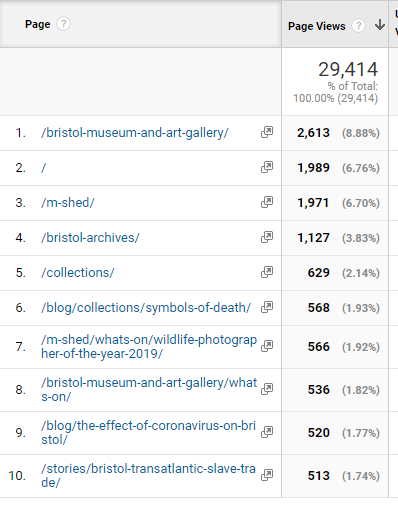
Task: Open external link icon for /bristol-museum-and-art-gallery/
Action: [267, 132]
